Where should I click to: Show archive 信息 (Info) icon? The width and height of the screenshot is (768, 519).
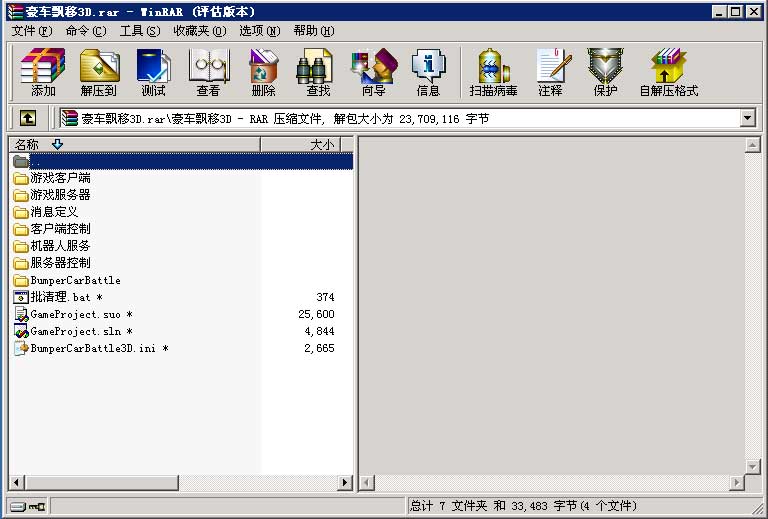428,72
